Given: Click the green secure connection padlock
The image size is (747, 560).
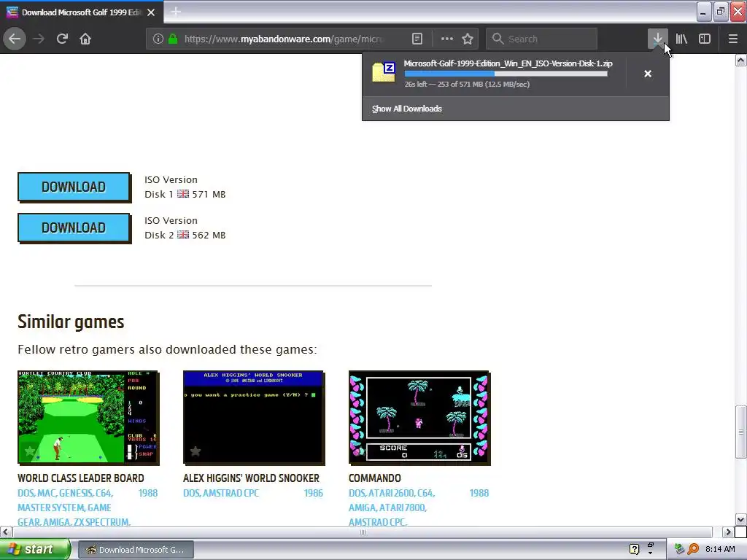Looking at the screenshot, I should [x=174, y=39].
